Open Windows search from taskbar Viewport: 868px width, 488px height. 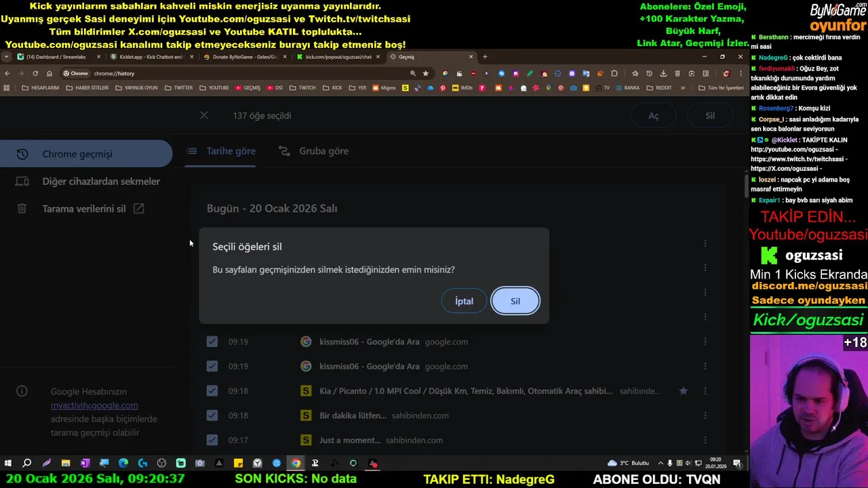click(x=27, y=464)
